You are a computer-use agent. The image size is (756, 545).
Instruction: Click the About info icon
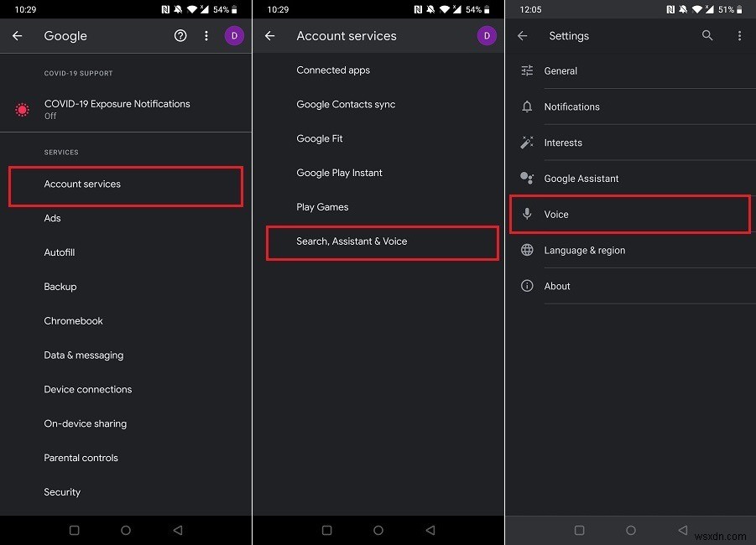coord(527,286)
